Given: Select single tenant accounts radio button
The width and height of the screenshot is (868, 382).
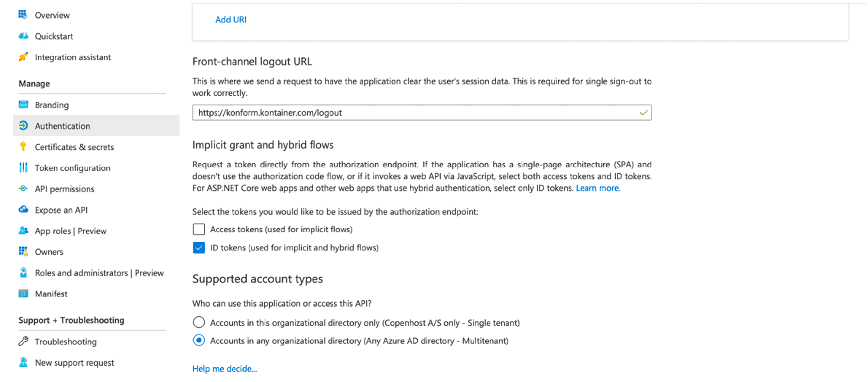Looking at the screenshot, I should pyautogui.click(x=199, y=322).
